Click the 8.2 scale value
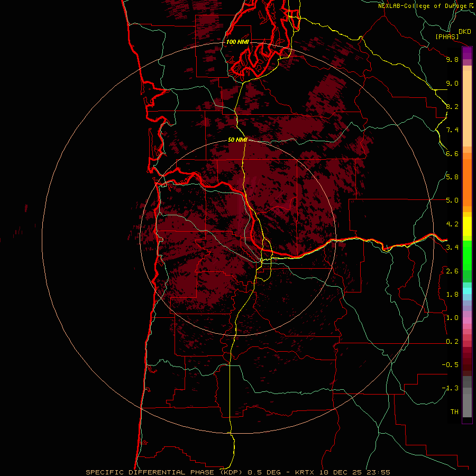The width and height of the screenshot is (476, 476). [x=452, y=106]
